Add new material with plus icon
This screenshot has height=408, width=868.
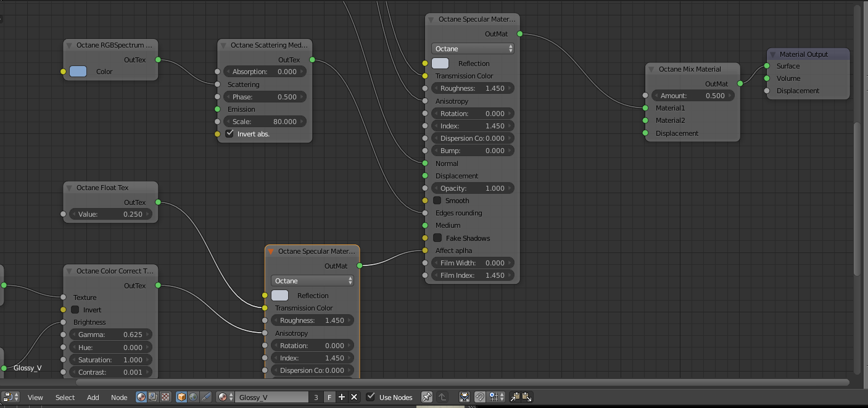click(x=342, y=397)
